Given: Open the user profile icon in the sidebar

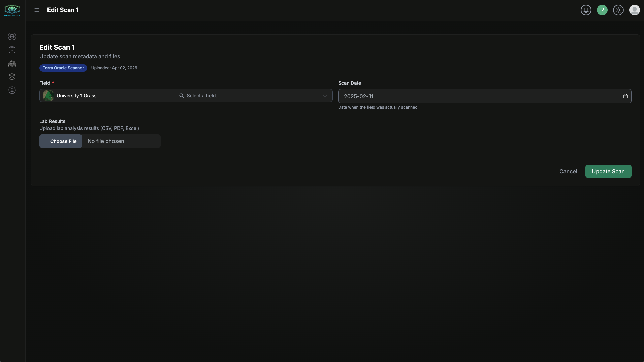Looking at the screenshot, I should point(12,90).
